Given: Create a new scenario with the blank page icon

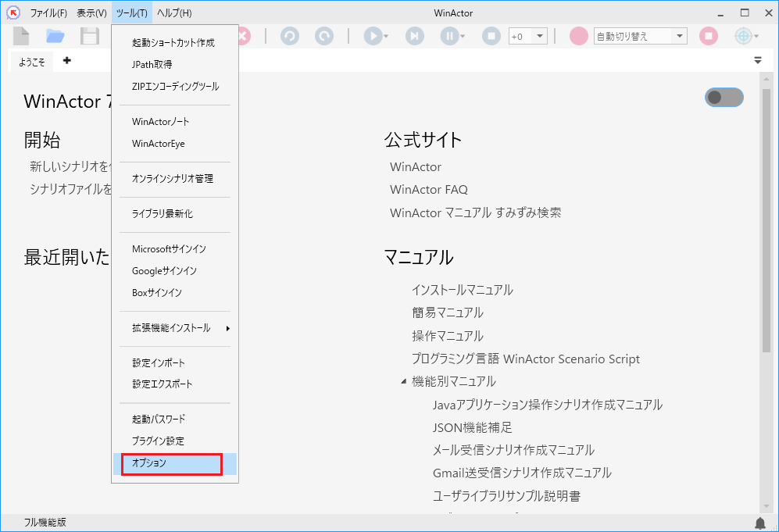Looking at the screenshot, I should coord(21,36).
